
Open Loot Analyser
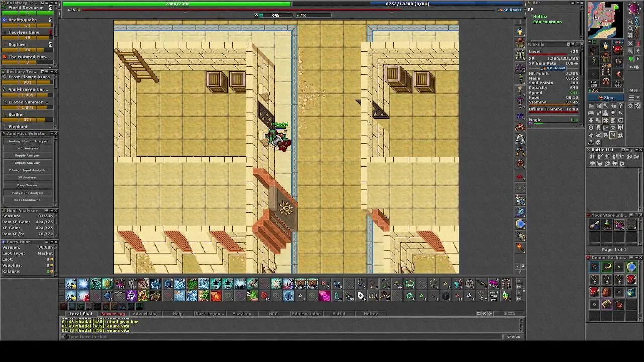click(x=27, y=148)
